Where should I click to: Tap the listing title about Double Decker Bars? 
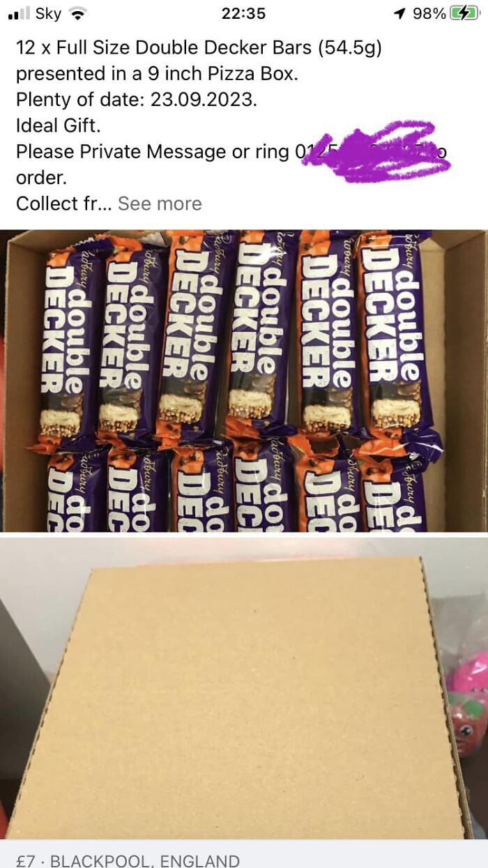point(199,47)
